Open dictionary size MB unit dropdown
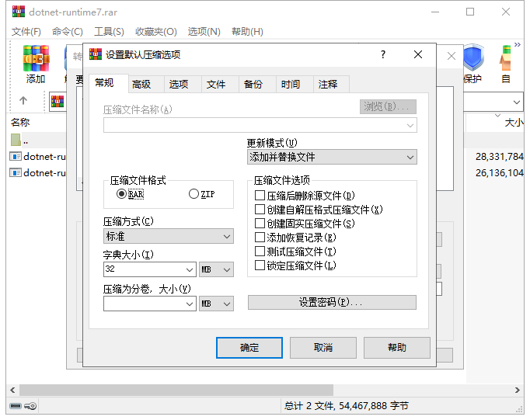Screen dimensions: 530x420 tap(216, 269)
